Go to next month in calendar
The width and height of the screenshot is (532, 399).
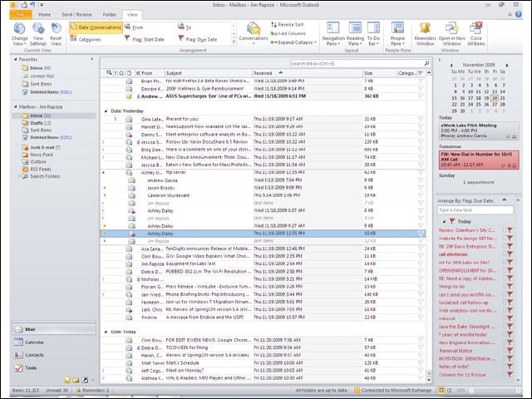point(507,65)
